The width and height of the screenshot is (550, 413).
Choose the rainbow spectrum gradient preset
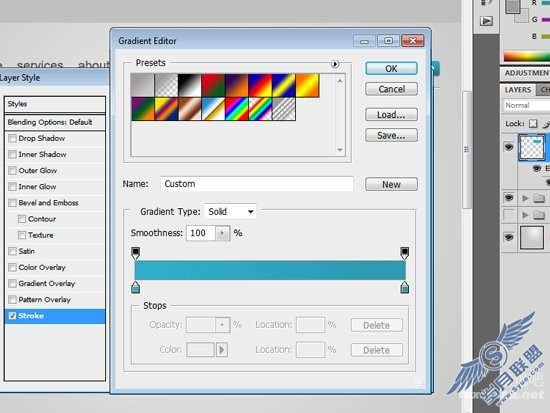coord(237,109)
